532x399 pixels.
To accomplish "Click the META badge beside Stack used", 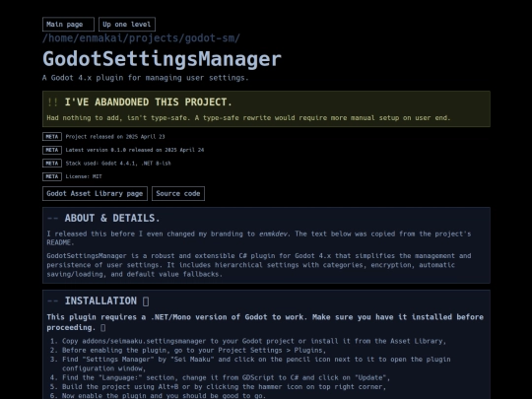I will [52, 164].
